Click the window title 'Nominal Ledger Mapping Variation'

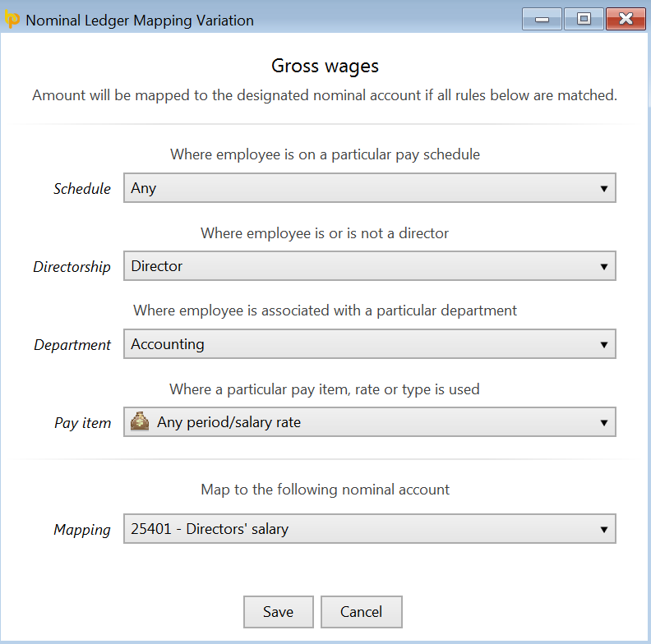(140, 21)
